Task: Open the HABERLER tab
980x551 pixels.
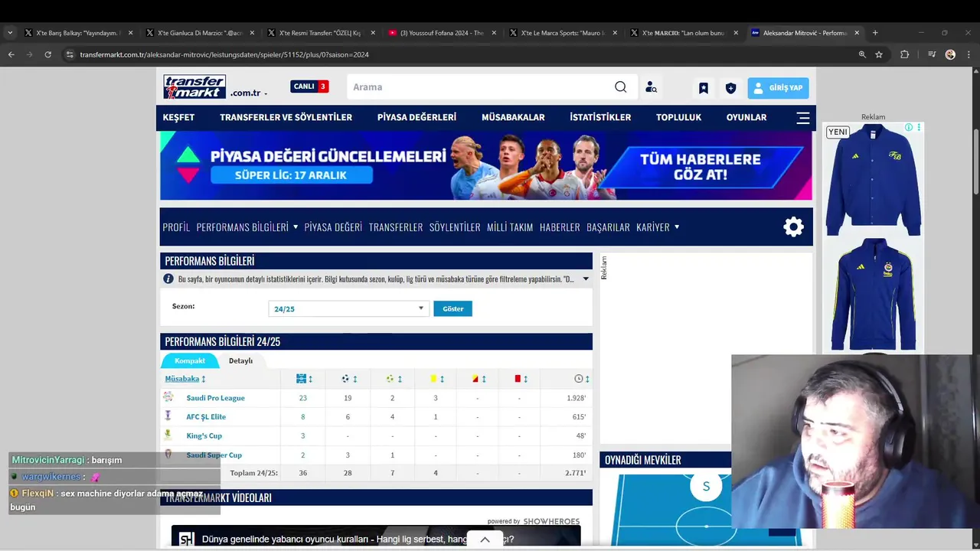Action: [x=560, y=227]
